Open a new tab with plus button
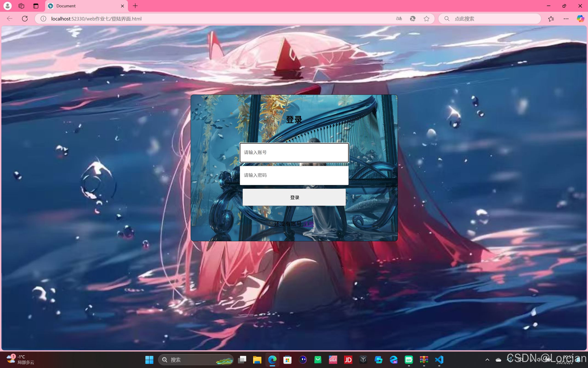The image size is (588, 368). point(135,6)
